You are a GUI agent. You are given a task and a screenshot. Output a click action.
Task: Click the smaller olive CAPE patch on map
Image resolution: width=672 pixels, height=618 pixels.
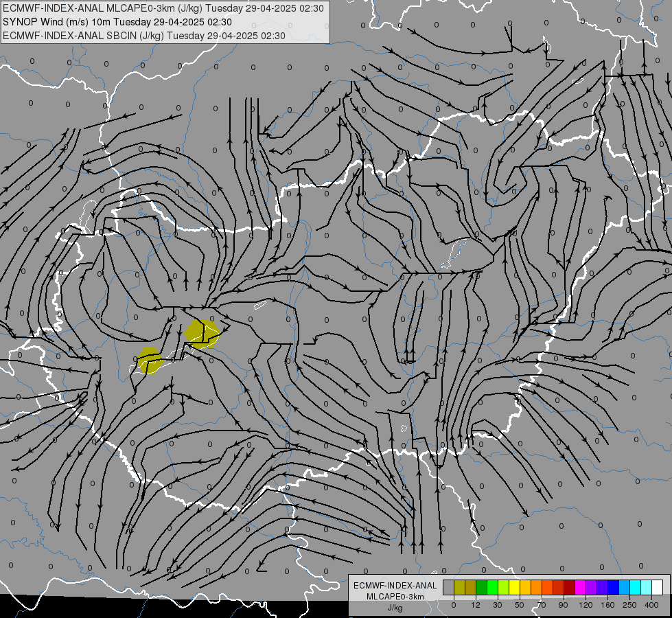tap(150, 360)
